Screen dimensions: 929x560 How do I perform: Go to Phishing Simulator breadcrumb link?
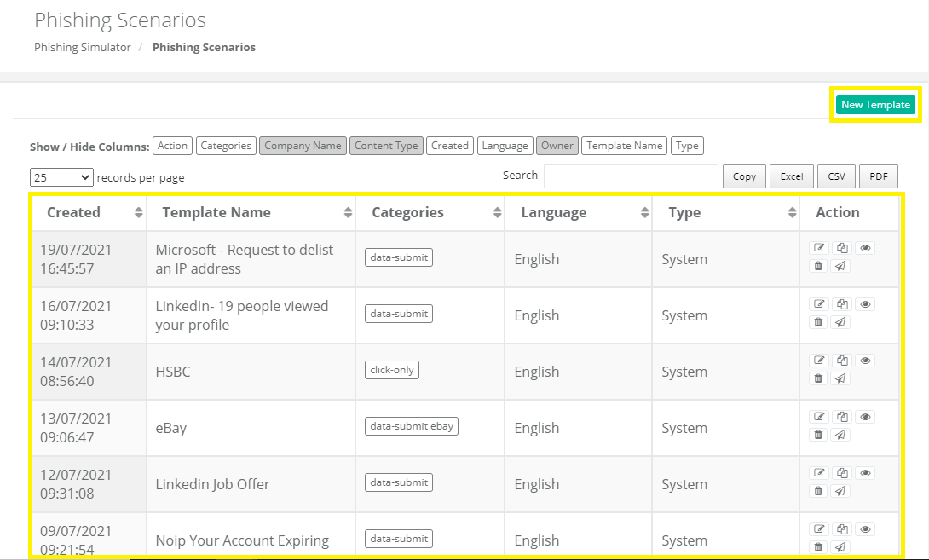(x=83, y=48)
